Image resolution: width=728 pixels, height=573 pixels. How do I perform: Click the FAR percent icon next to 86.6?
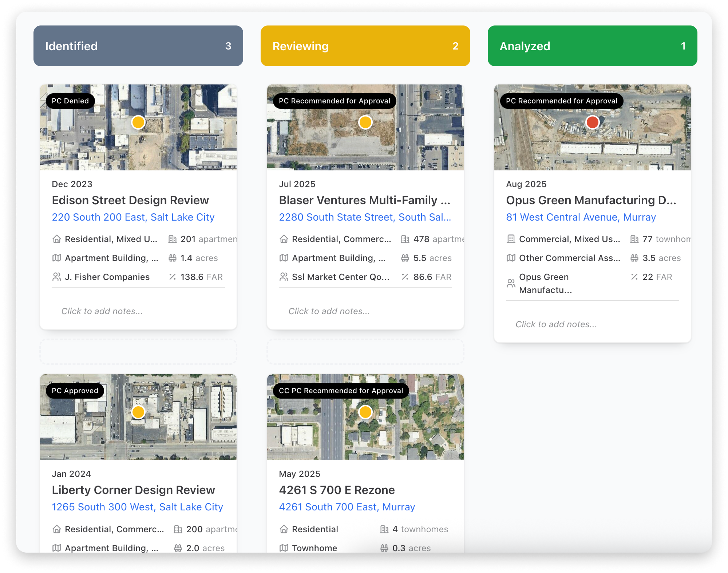click(x=405, y=277)
